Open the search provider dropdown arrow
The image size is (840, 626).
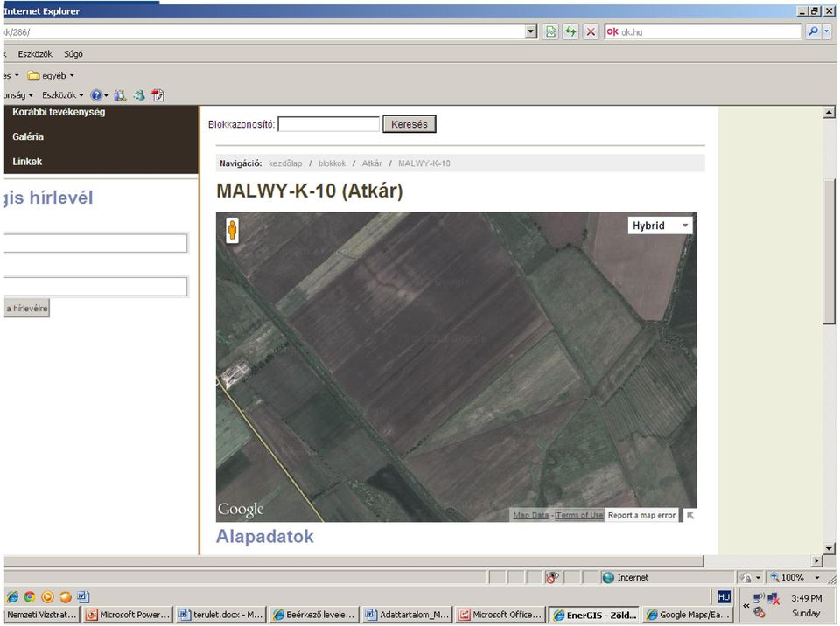pos(827,31)
